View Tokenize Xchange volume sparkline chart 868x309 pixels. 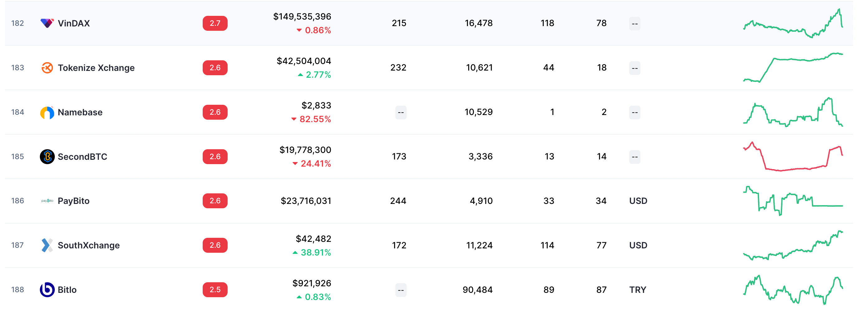pyautogui.click(x=793, y=68)
